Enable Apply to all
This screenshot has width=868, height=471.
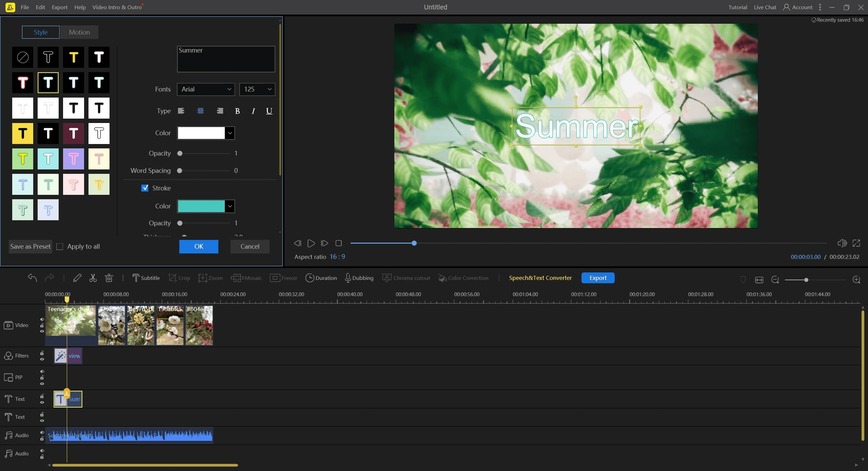point(60,247)
